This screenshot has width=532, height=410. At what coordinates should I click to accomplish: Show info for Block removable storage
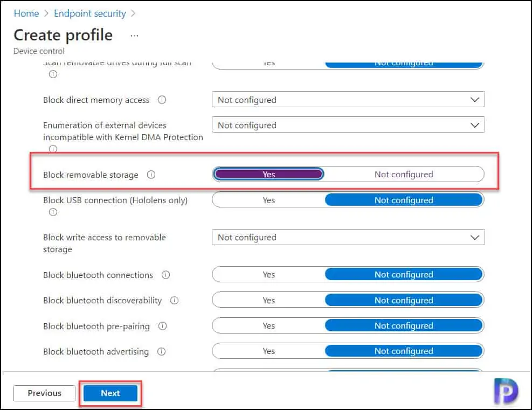tap(151, 175)
